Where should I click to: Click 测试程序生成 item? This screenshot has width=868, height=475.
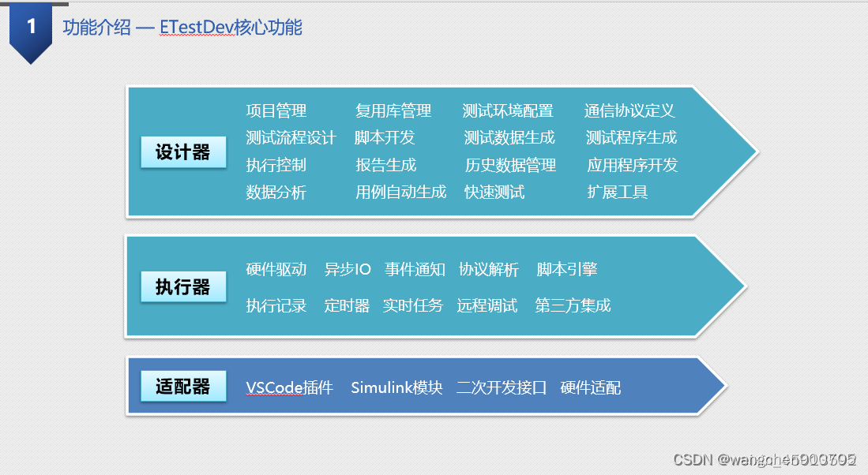(x=631, y=138)
